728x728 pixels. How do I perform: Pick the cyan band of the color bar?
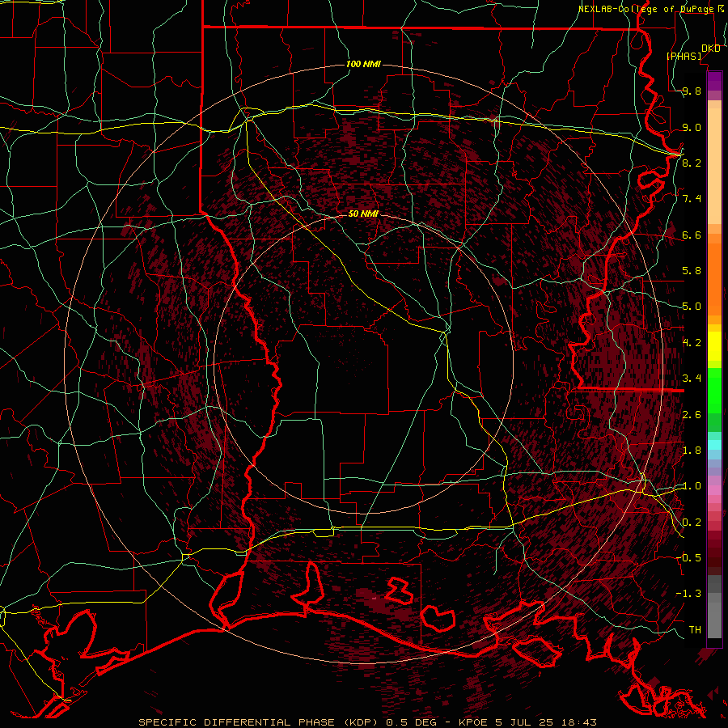(714, 444)
